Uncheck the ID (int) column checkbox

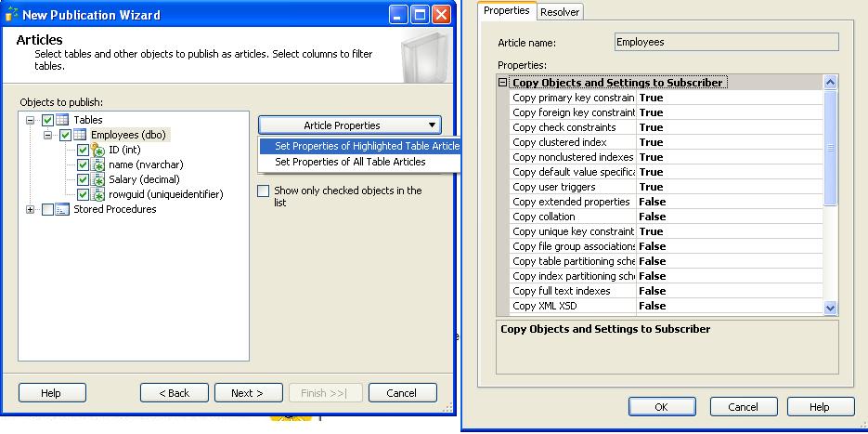83,150
